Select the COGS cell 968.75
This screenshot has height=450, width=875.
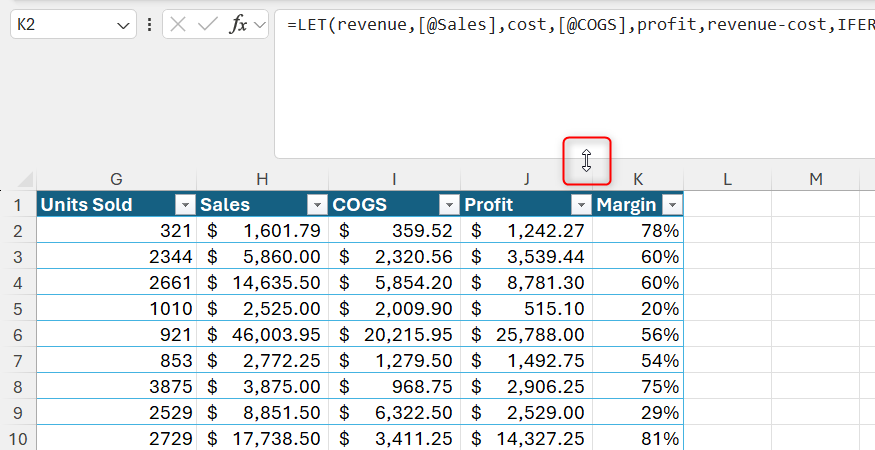(394, 387)
